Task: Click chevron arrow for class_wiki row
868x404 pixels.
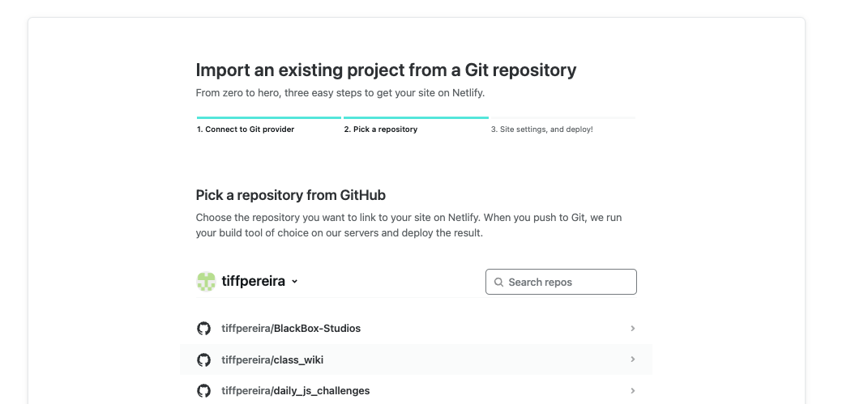Action: point(632,359)
